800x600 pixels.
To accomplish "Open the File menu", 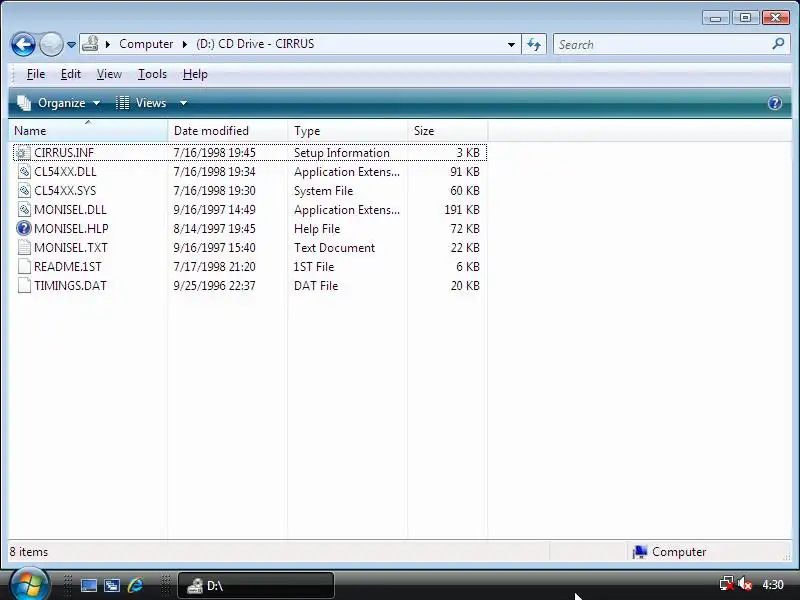I will [x=36, y=74].
